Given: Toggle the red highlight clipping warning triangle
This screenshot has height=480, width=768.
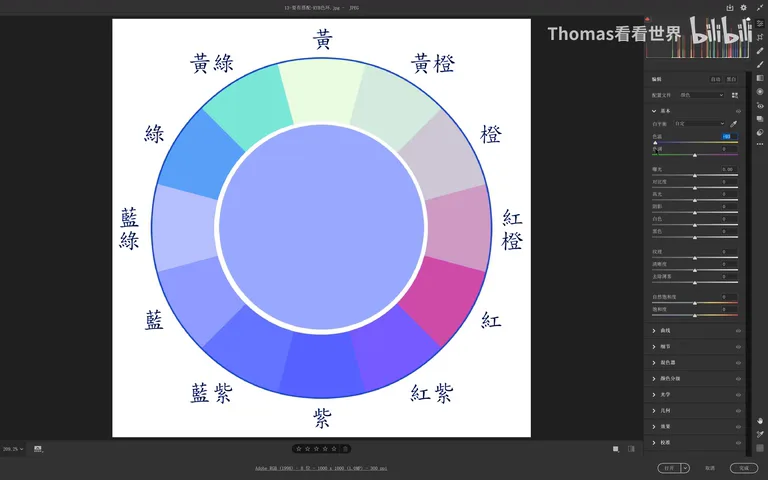Looking at the screenshot, I should 648,20.
